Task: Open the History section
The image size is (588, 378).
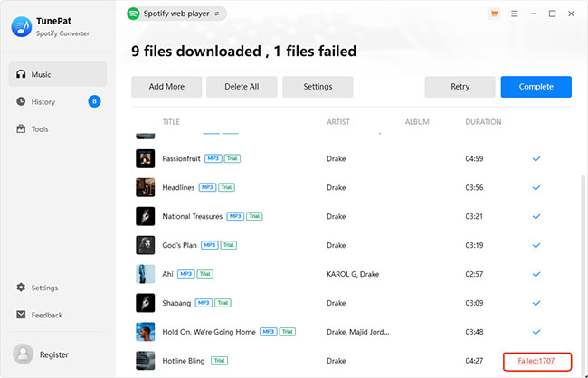Action: [x=58, y=101]
